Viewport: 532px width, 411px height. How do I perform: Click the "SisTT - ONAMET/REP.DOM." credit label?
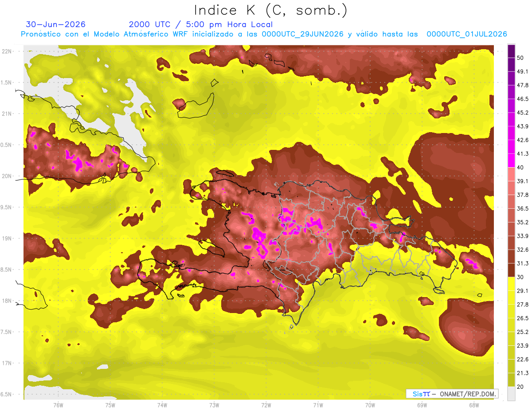point(452,394)
